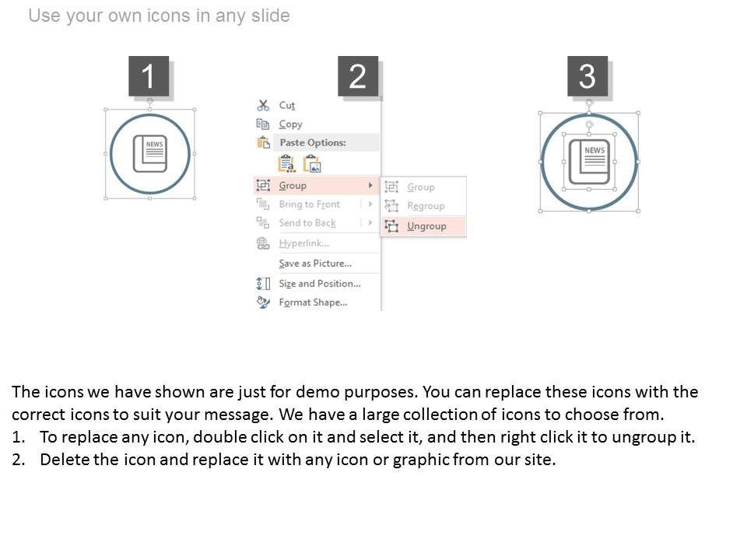The width and height of the screenshot is (747, 560).
Task: Choose the Keep Text Only paste icon
Action: point(286,163)
